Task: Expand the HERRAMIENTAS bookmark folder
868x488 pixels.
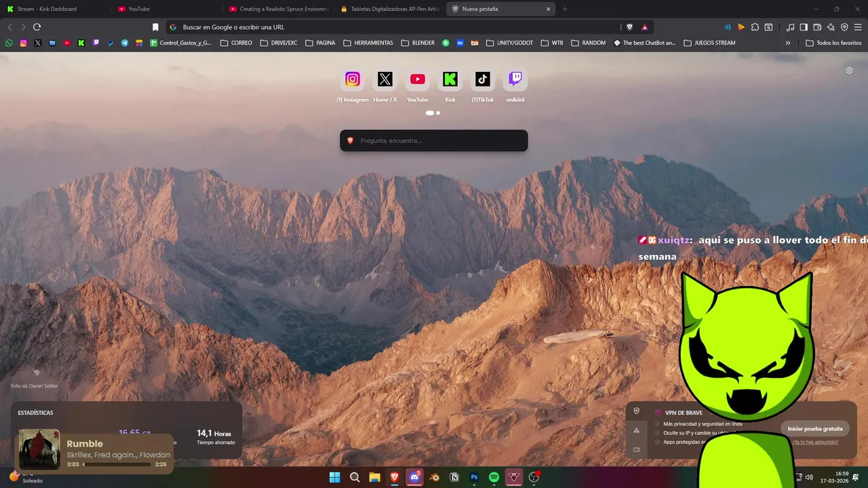Action: coord(368,43)
